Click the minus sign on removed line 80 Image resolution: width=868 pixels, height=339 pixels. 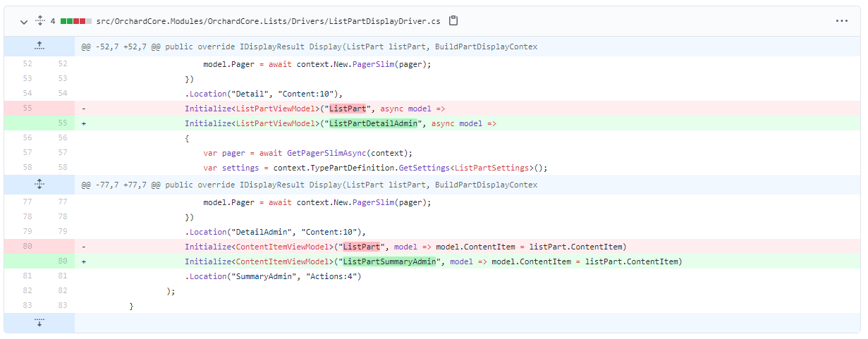click(84, 247)
